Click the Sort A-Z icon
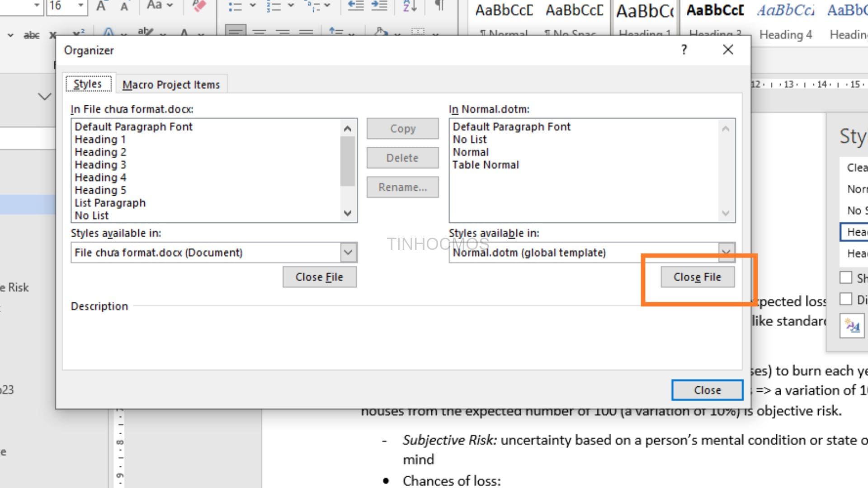This screenshot has height=488, width=868. coord(410,6)
